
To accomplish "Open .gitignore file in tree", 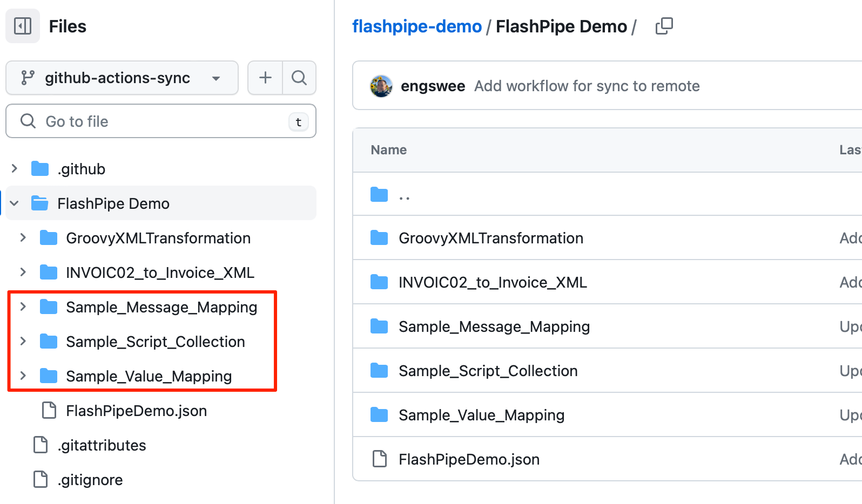I will pyautogui.click(x=90, y=480).
